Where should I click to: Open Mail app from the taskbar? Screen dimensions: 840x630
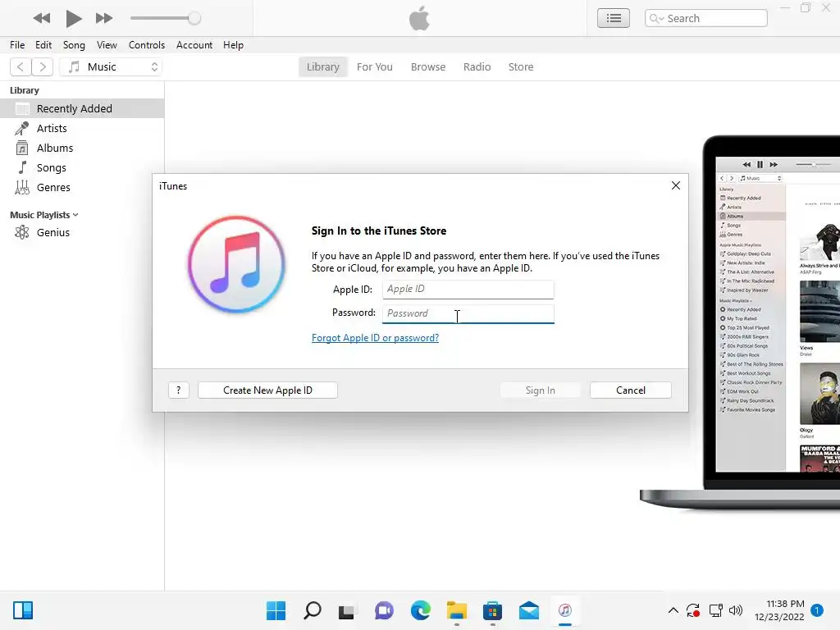(x=529, y=610)
